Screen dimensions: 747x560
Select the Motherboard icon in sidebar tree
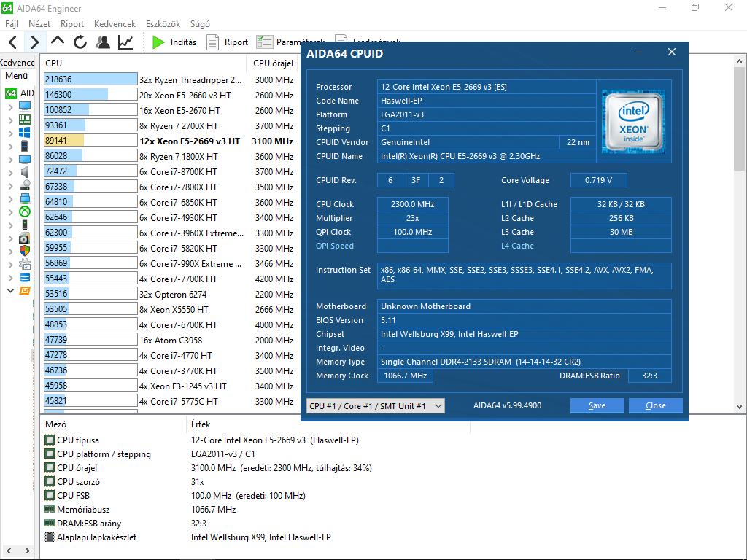pos(25,119)
